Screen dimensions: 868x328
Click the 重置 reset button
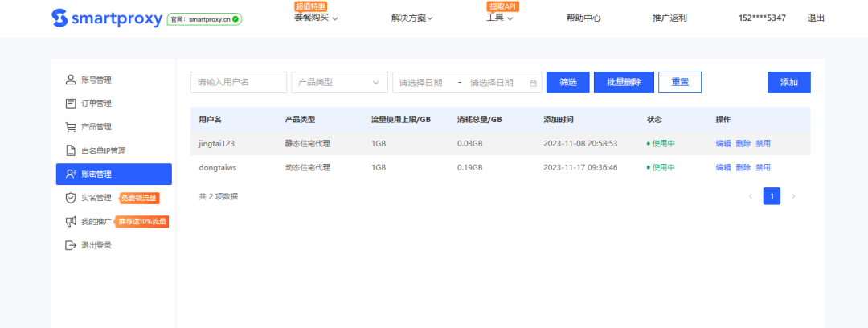pyautogui.click(x=680, y=83)
